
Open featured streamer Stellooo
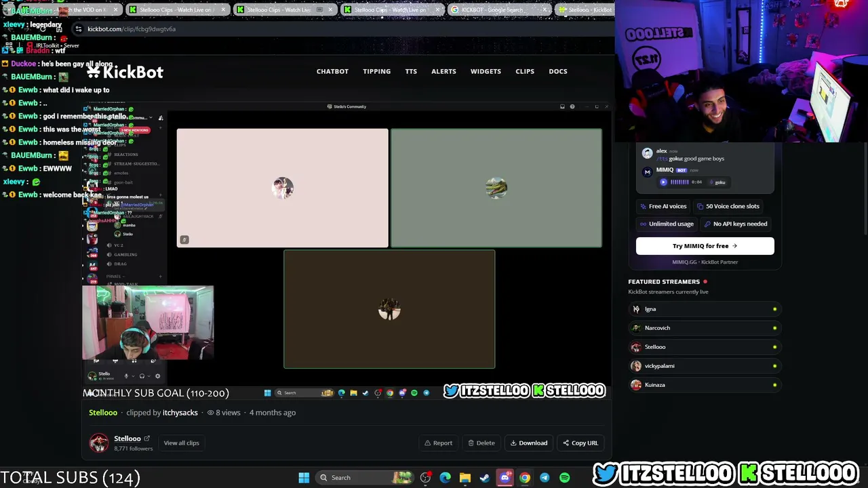[x=705, y=347]
